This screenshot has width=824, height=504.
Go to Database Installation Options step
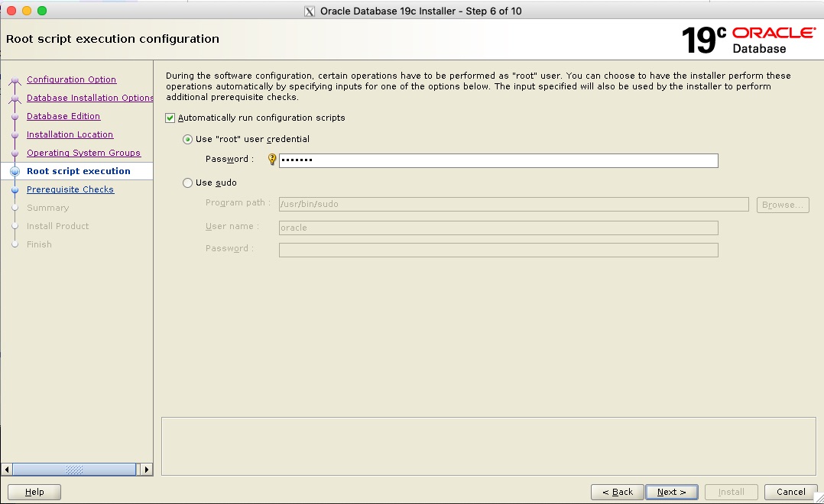[x=90, y=98]
